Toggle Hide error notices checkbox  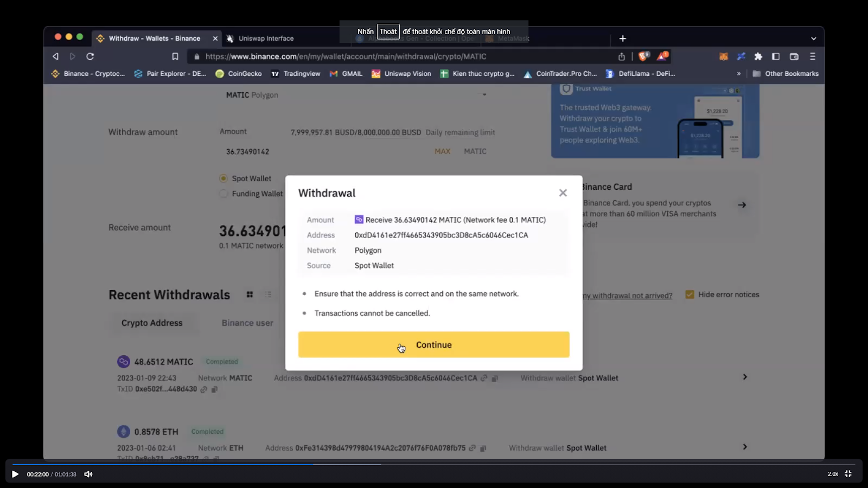[x=690, y=294]
